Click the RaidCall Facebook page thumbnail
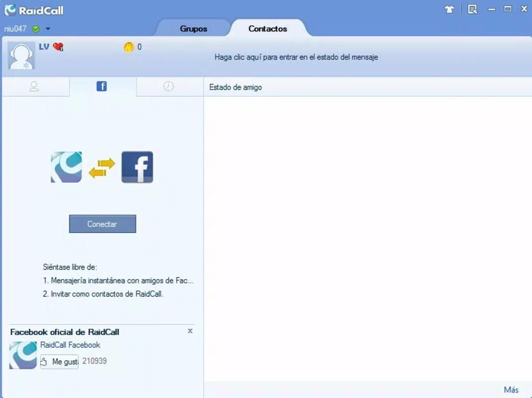The height and width of the screenshot is (398, 532). [x=23, y=355]
